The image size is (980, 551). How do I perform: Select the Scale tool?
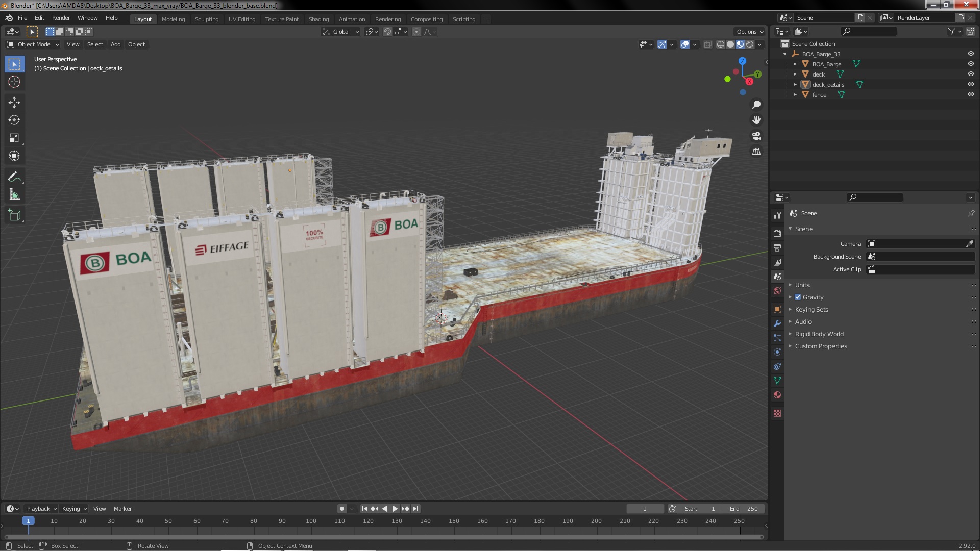tap(14, 138)
